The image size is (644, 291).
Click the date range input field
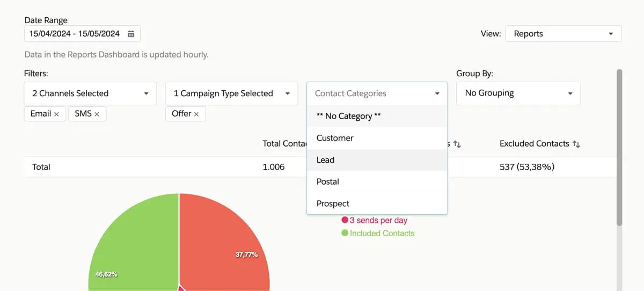[x=75, y=34]
